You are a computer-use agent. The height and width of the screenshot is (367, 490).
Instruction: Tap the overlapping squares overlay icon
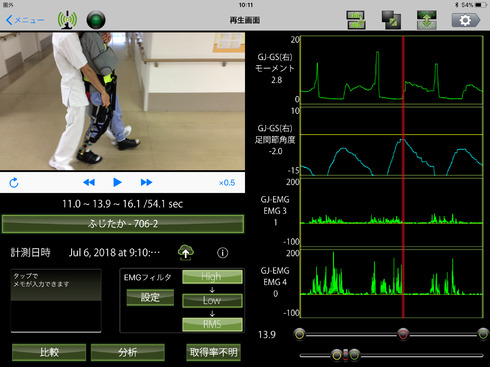[x=391, y=20]
